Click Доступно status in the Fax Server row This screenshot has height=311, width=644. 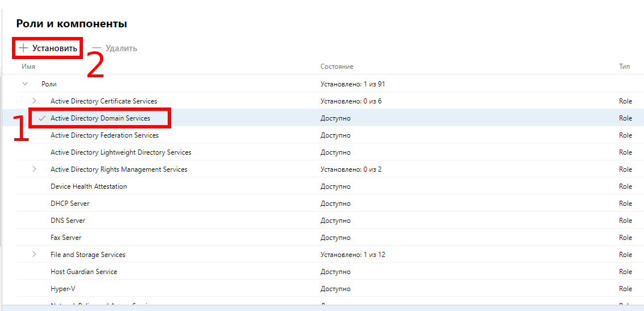(x=335, y=238)
